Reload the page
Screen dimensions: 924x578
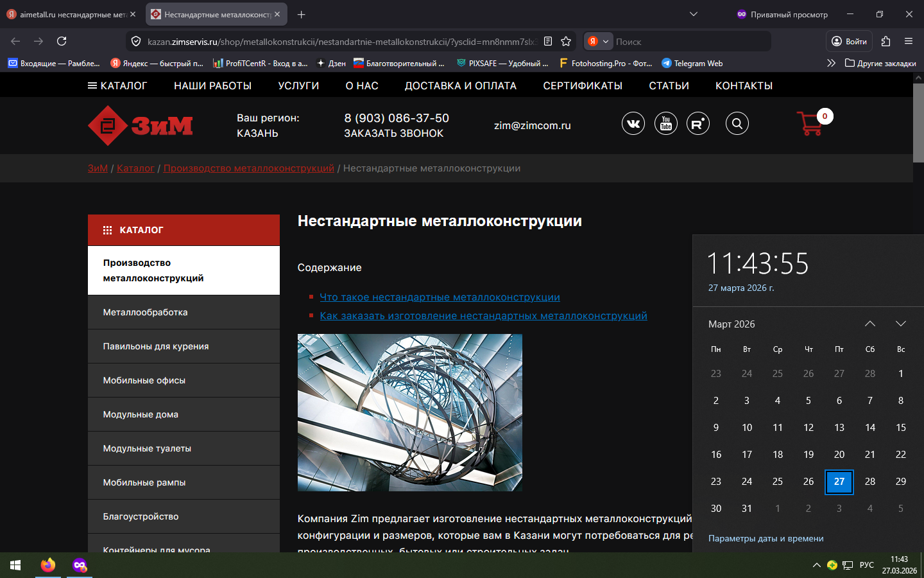[62, 41]
